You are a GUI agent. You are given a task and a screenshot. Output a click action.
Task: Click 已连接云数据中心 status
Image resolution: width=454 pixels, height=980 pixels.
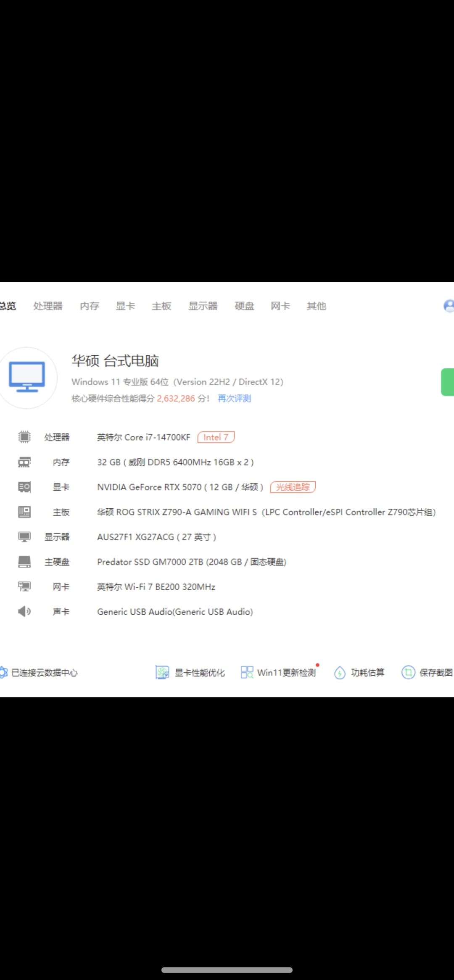(x=39, y=673)
